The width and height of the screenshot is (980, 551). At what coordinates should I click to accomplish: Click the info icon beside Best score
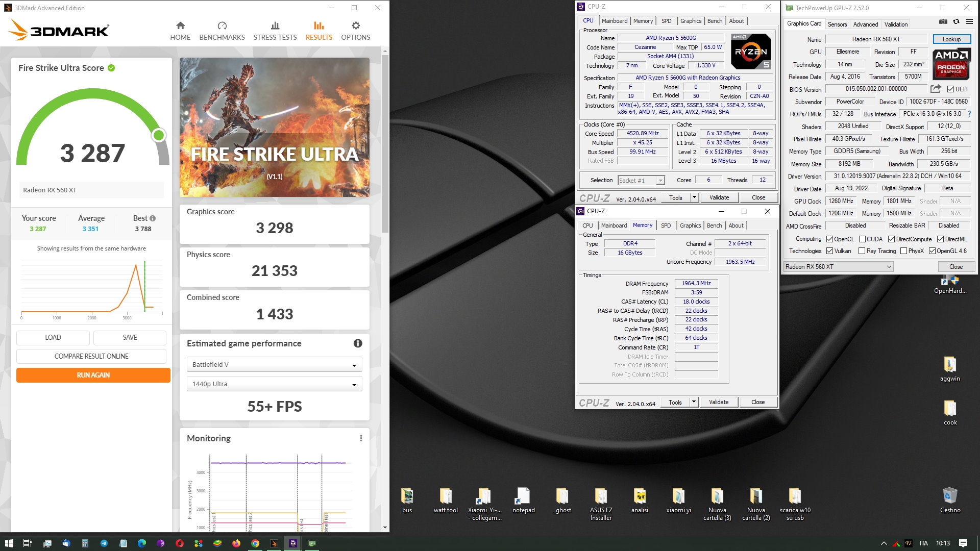(153, 218)
